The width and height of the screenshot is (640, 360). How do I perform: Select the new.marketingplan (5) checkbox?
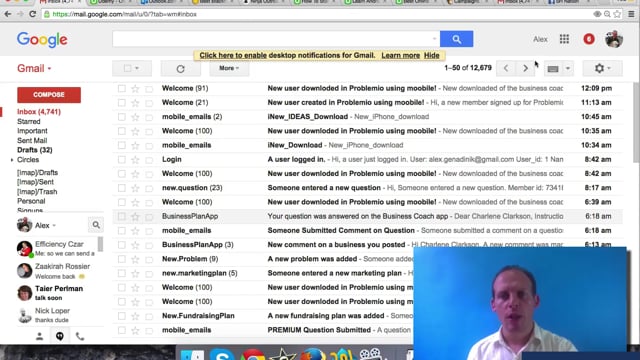point(122,273)
